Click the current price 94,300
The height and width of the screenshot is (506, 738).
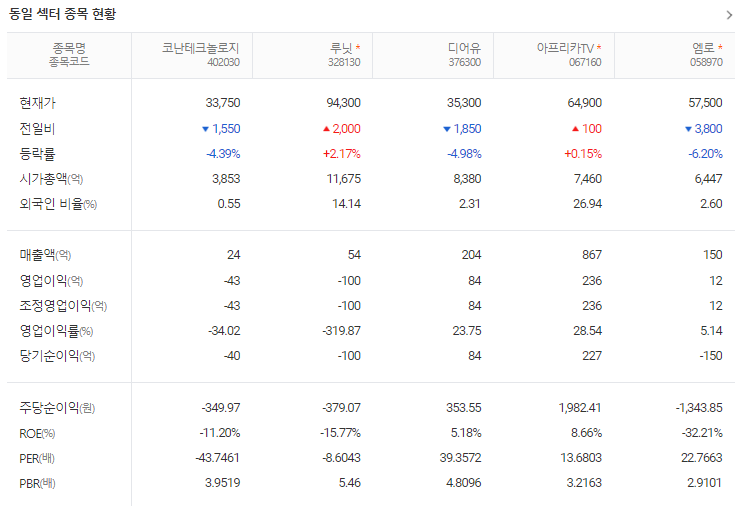(343, 103)
